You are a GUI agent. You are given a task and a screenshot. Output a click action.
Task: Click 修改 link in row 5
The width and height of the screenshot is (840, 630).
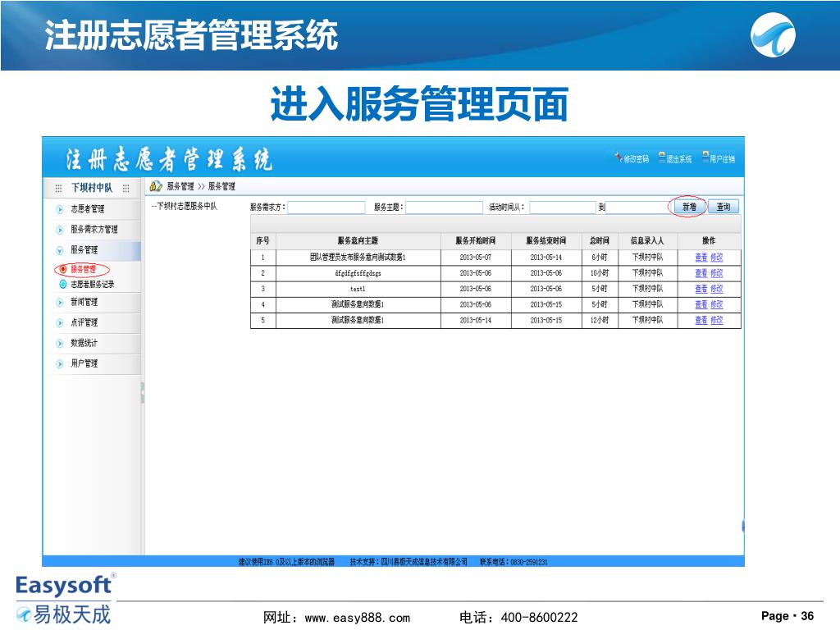[x=716, y=320]
